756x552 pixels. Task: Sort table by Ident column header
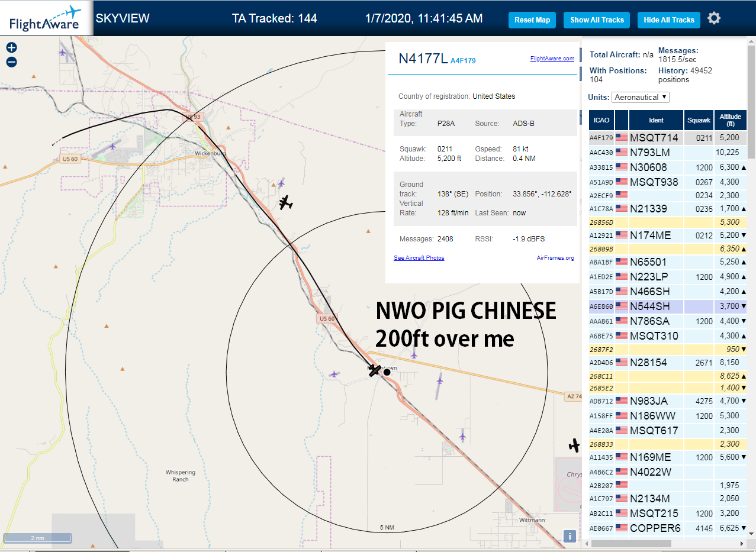656,120
